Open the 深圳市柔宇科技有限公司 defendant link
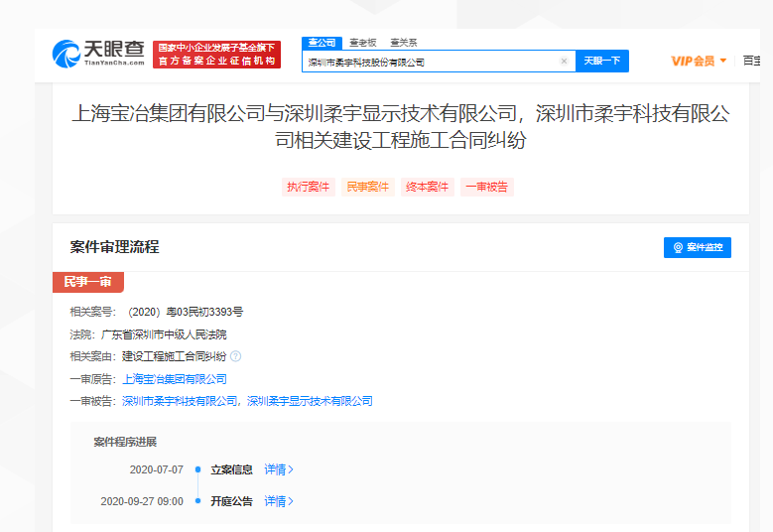Viewport: 773px width, 532px height. [180, 401]
